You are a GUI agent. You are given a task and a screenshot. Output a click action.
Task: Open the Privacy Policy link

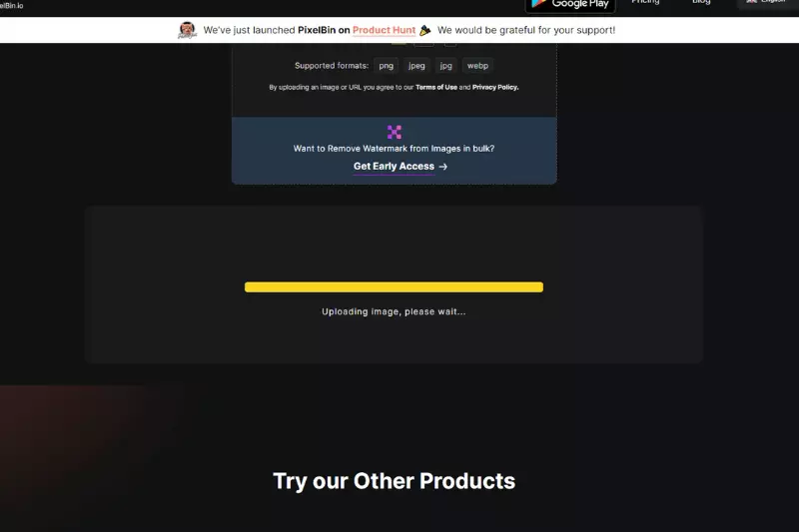coord(495,87)
